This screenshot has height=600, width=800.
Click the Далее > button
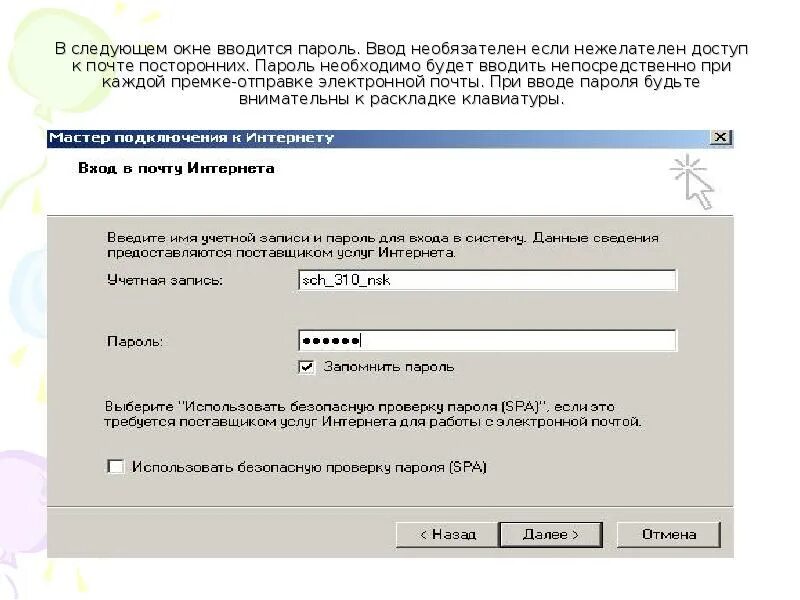coord(551,534)
